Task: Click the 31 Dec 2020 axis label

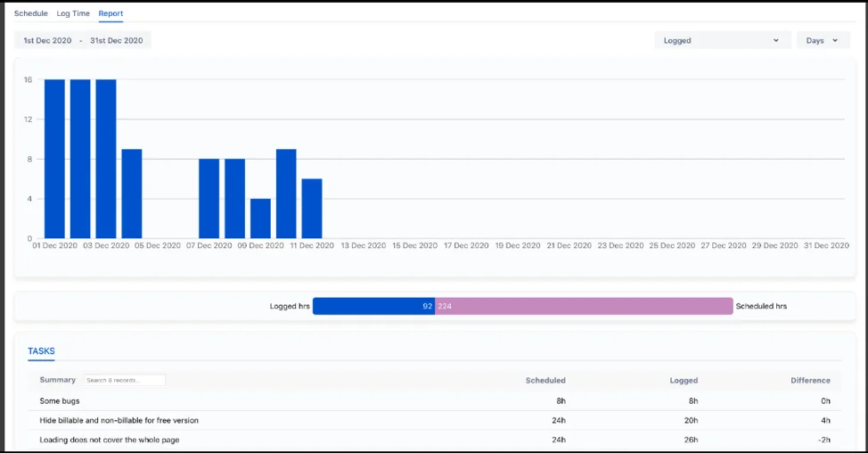Action: 826,245
